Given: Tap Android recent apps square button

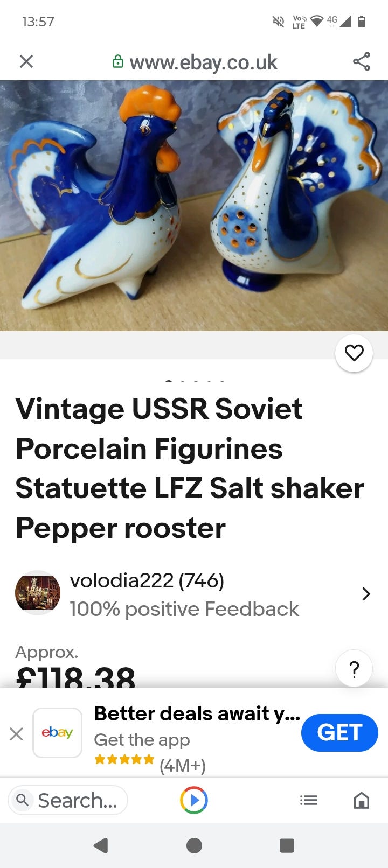Looking at the screenshot, I should tap(287, 845).
